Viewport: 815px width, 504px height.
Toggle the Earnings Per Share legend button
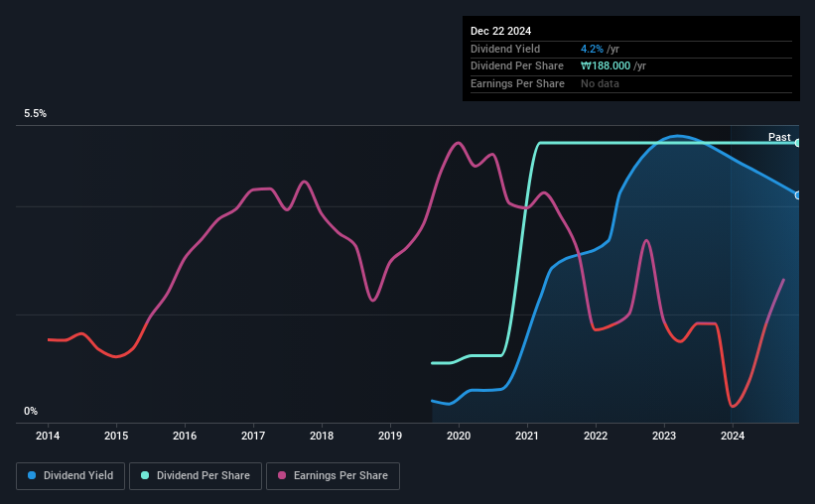(x=333, y=476)
